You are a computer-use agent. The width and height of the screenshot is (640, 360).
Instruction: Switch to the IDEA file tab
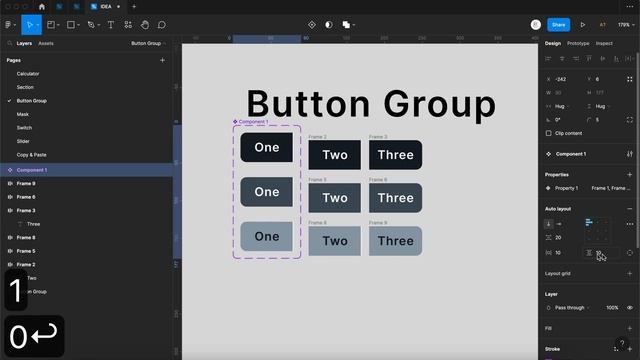pyautogui.click(x=105, y=7)
